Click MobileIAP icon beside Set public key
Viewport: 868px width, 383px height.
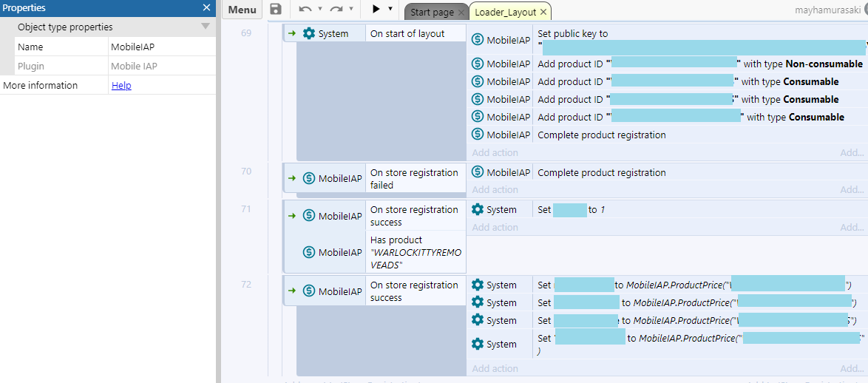tap(477, 40)
